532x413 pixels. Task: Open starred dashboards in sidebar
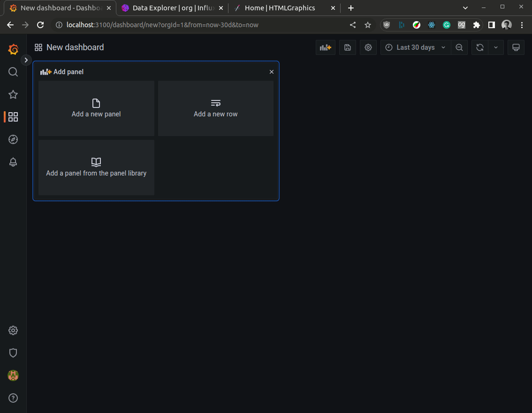click(13, 94)
